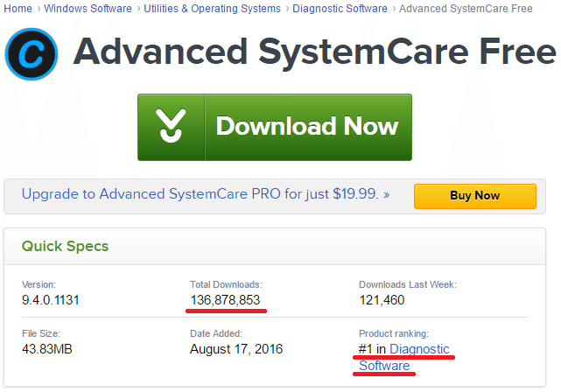Click the total downloads number 136,878,853
This screenshot has width=561, height=392.
point(225,300)
